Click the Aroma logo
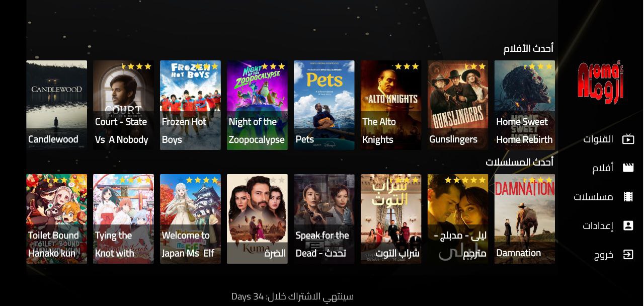Screen dimensions: 644x306 tap(600, 83)
